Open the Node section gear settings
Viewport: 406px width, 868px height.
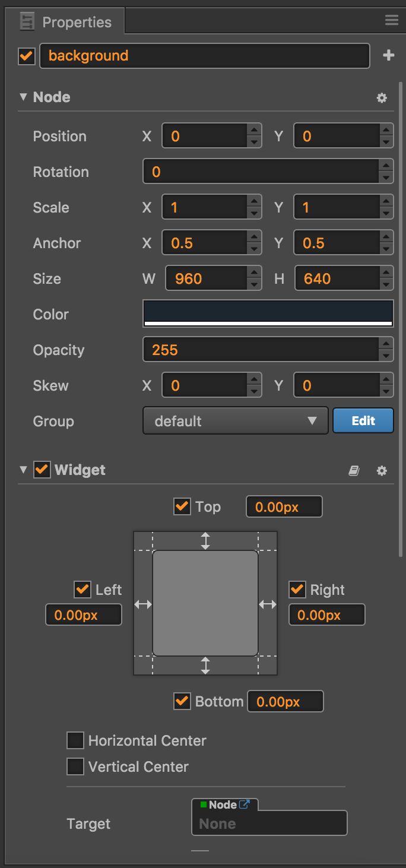coord(382,98)
